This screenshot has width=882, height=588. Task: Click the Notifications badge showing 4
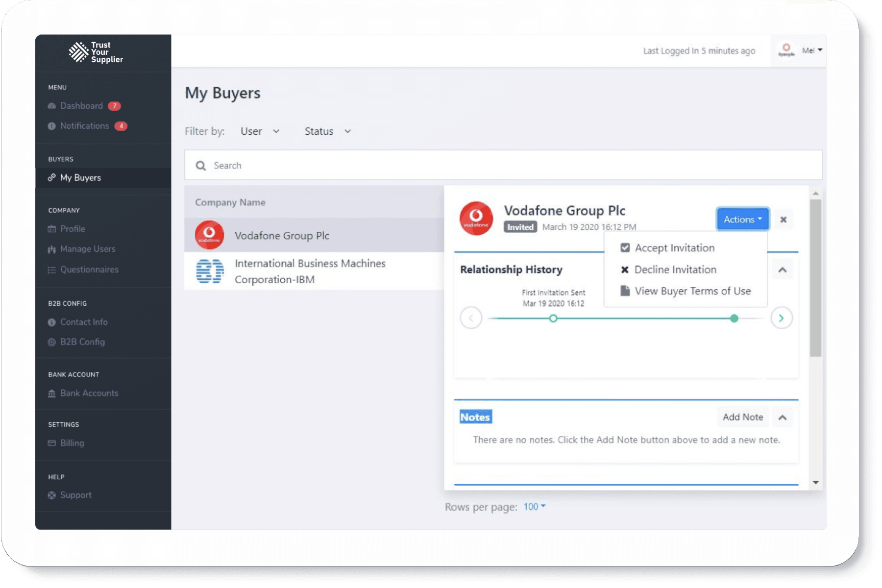pyautogui.click(x=121, y=126)
